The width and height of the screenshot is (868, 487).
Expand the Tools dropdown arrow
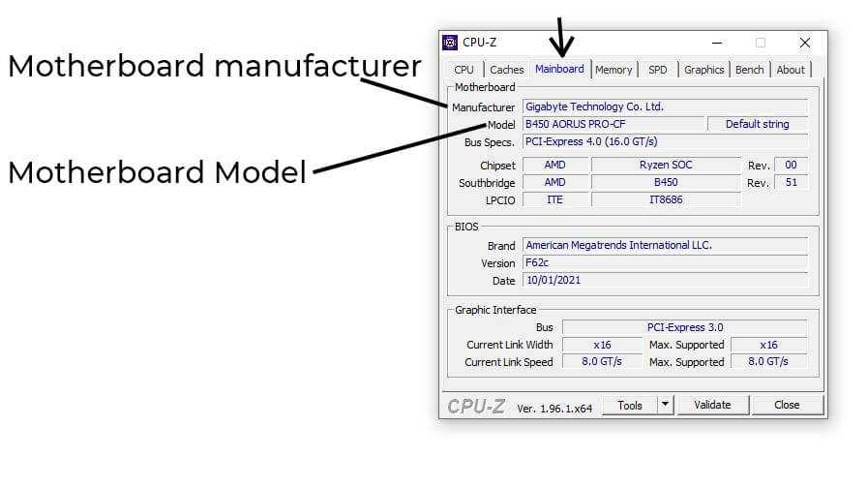click(666, 406)
